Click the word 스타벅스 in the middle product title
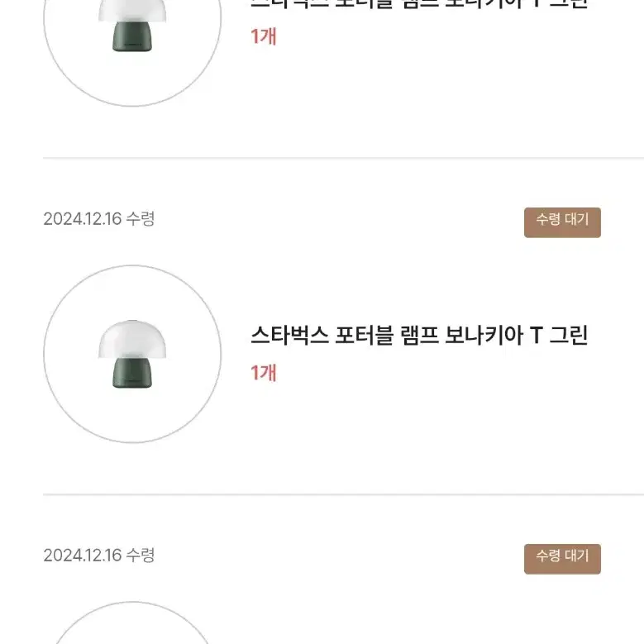The height and width of the screenshot is (644, 644). (x=289, y=335)
